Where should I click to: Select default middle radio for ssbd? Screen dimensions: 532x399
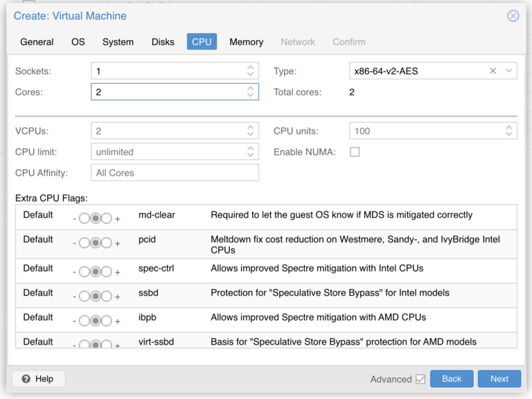pyautogui.click(x=96, y=296)
